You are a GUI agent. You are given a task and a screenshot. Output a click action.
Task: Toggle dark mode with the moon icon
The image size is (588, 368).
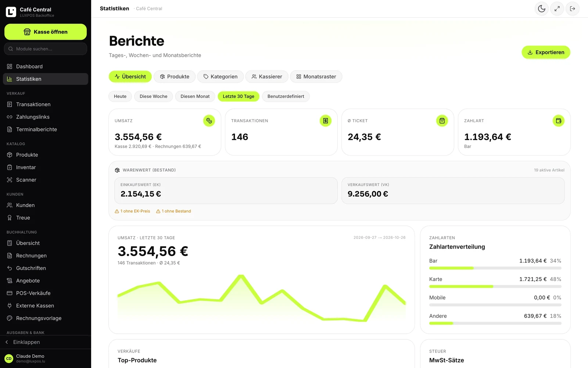542,9
